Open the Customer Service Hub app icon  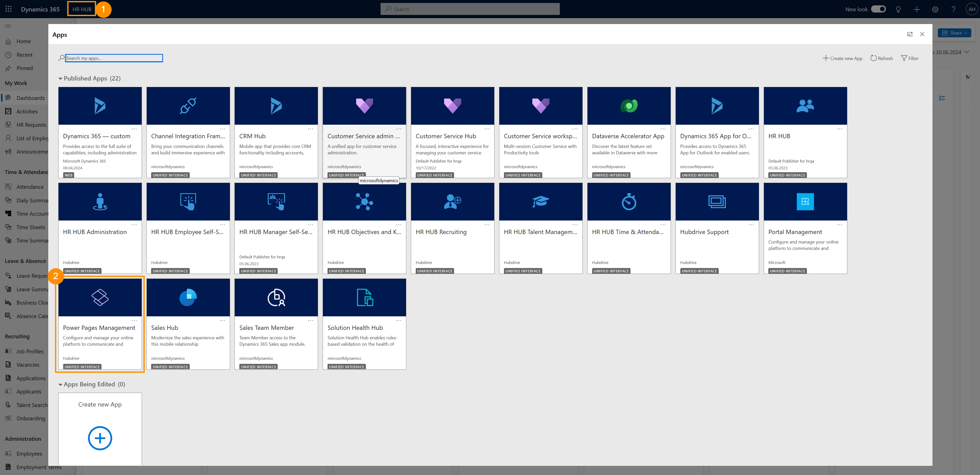point(453,106)
